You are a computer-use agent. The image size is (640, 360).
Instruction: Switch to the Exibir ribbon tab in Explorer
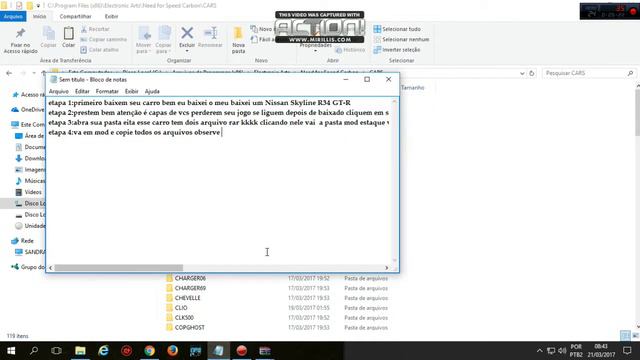click(x=111, y=16)
